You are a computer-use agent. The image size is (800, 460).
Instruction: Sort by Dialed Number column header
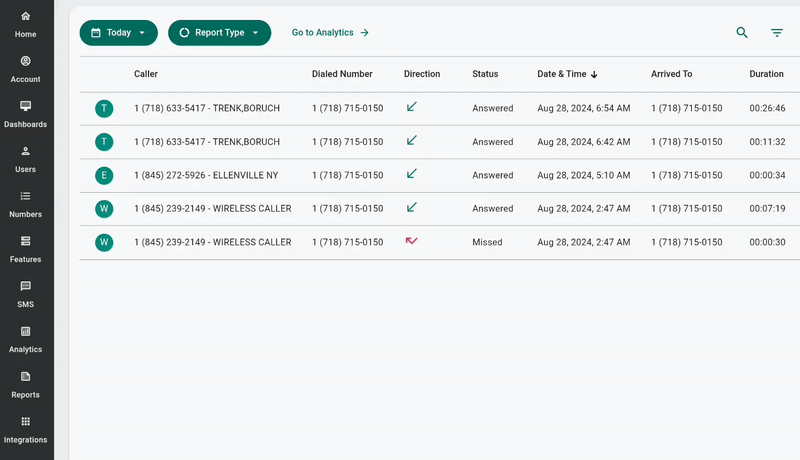point(342,74)
